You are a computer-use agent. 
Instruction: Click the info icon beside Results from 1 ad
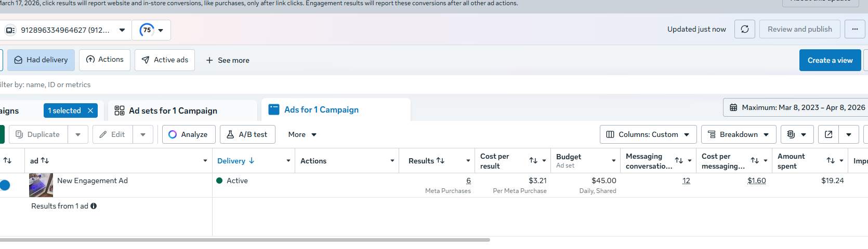click(x=94, y=206)
